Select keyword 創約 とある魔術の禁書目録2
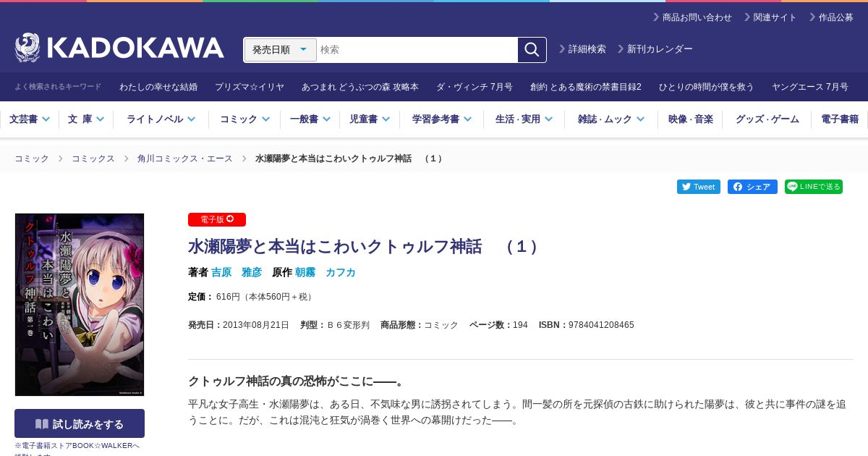The height and width of the screenshot is (456, 868). [x=586, y=87]
